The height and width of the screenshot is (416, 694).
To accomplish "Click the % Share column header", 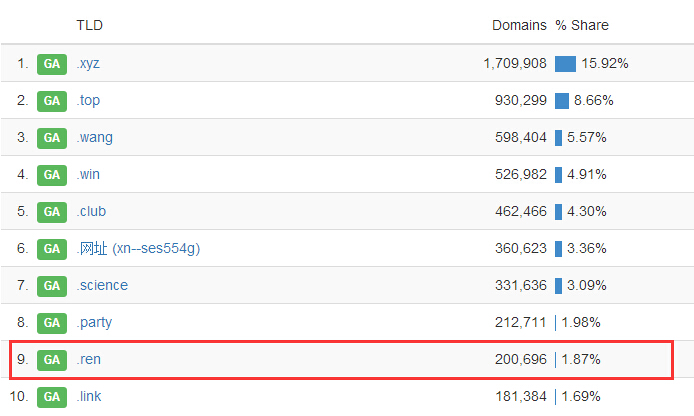I will click(x=582, y=25).
